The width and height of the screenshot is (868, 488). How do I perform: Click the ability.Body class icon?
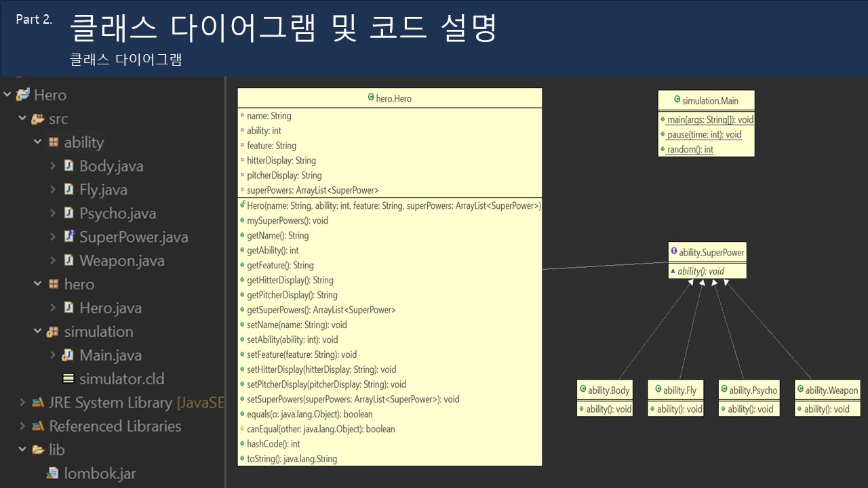(x=583, y=390)
